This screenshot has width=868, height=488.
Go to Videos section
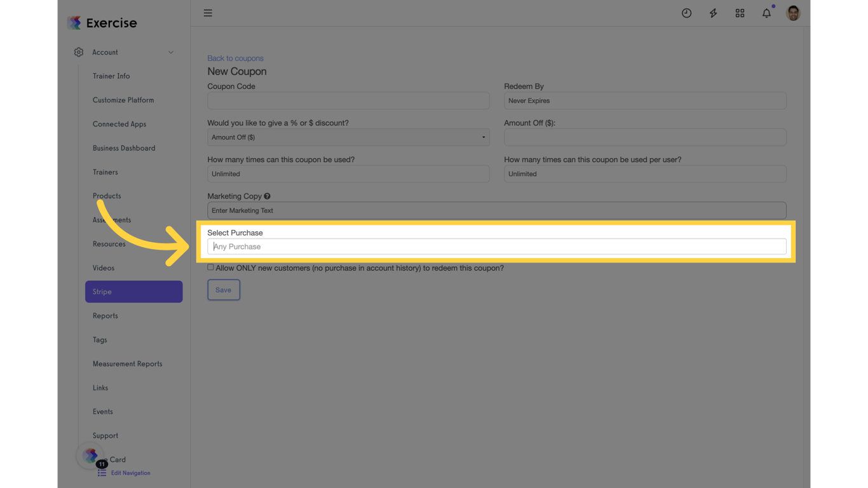[x=104, y=268]
